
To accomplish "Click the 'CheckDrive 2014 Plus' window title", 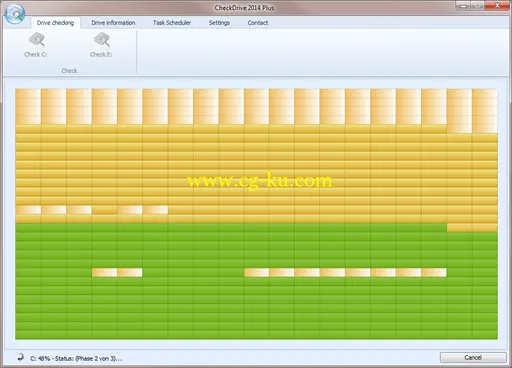I will [x=244, y=8].
